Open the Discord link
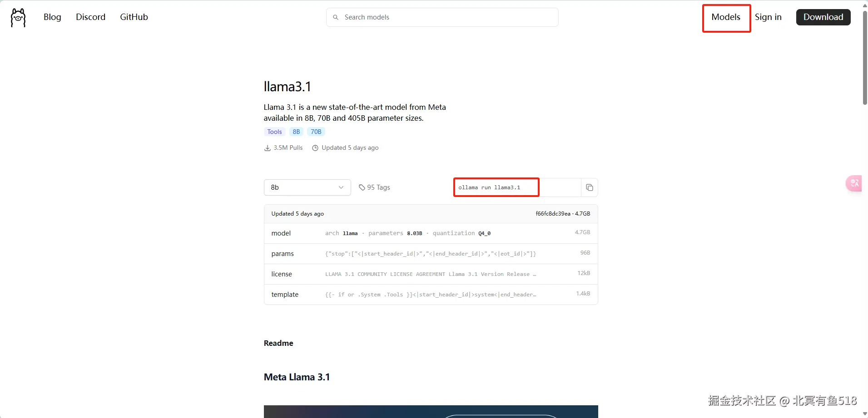 pyautogui.click(x=90, y=17)
